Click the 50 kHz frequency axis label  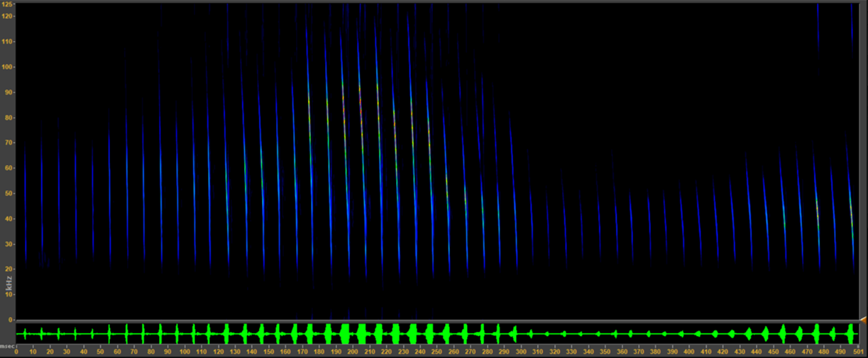click(9, 194)
